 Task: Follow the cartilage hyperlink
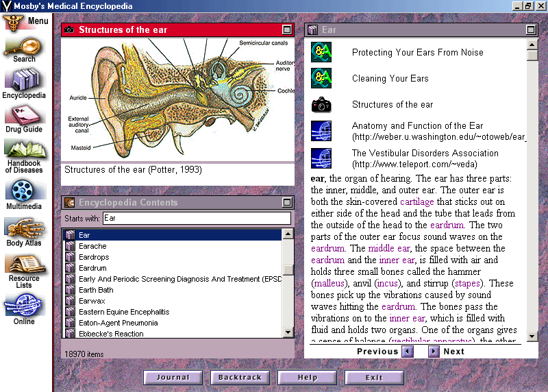point(417,201)
